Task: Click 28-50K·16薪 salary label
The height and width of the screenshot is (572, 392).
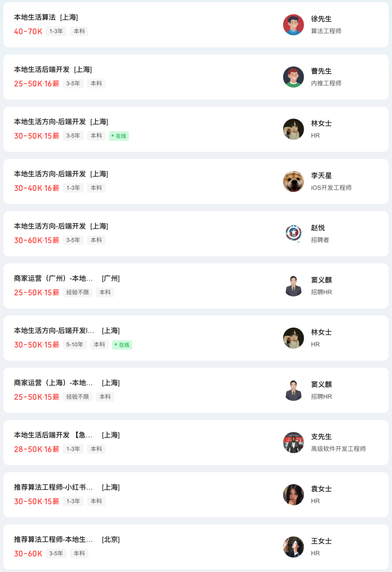Action: click(x=36, y=450)
